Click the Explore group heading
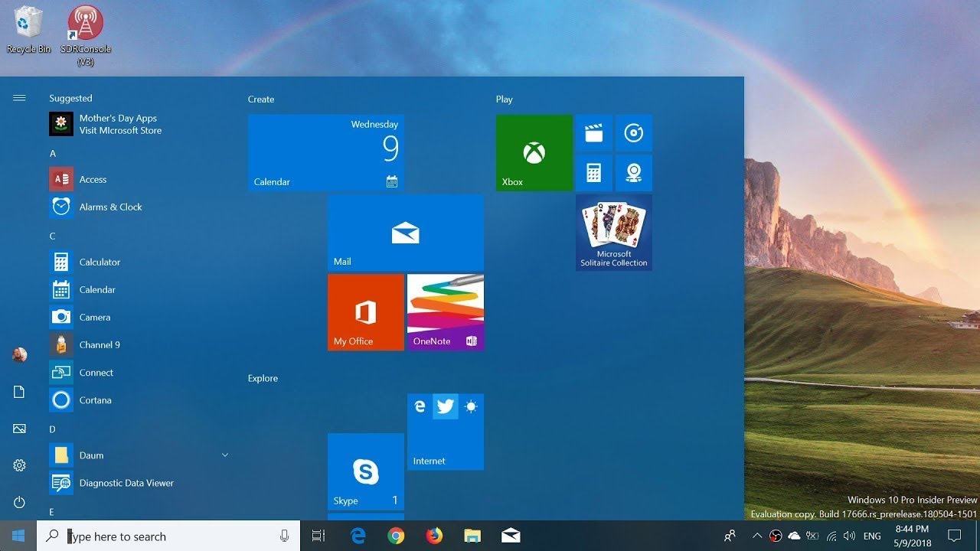 click(x=263, y=379)
